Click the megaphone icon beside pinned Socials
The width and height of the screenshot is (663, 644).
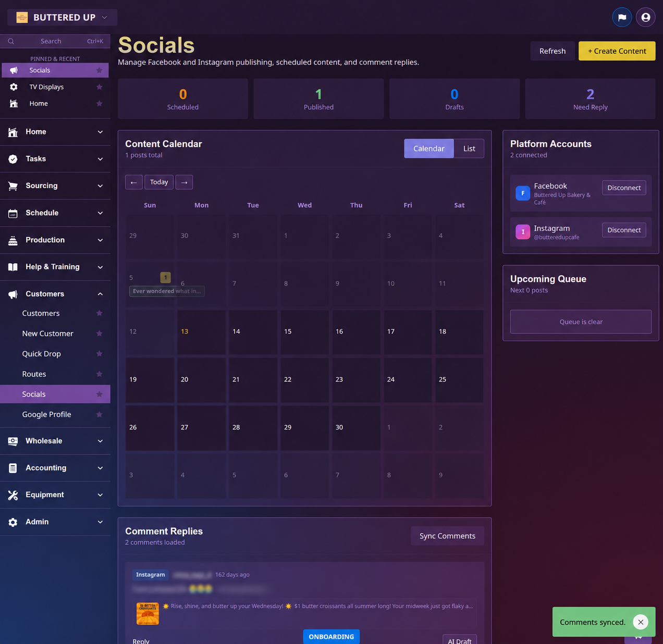click(x=14, y=70)
